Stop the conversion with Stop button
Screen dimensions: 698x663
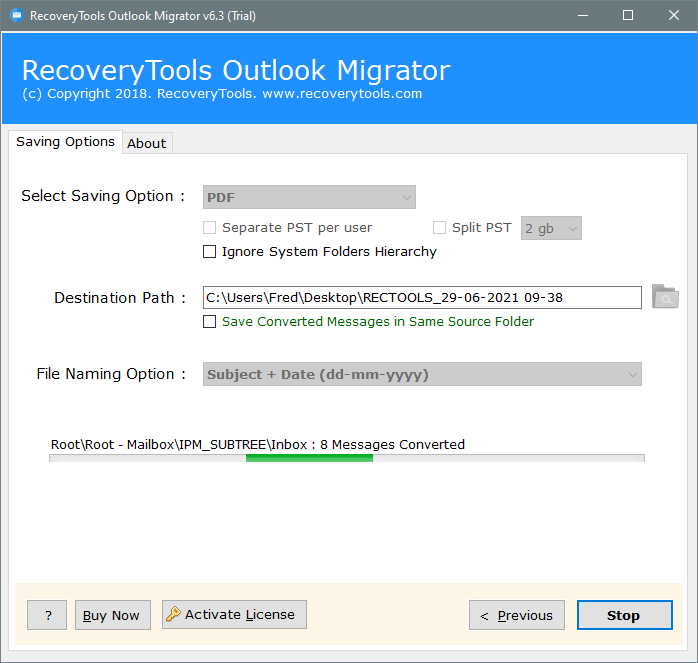(x=625, y=615)
